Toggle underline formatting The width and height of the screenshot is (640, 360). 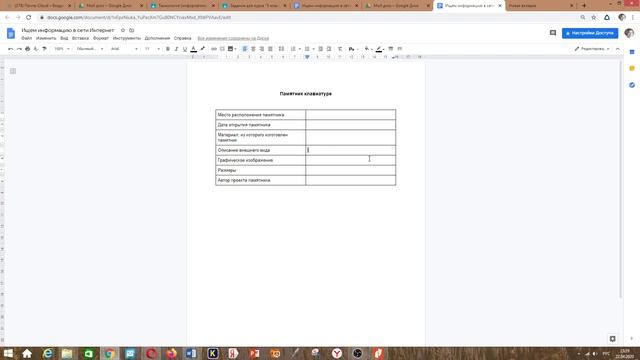(185, 49)
